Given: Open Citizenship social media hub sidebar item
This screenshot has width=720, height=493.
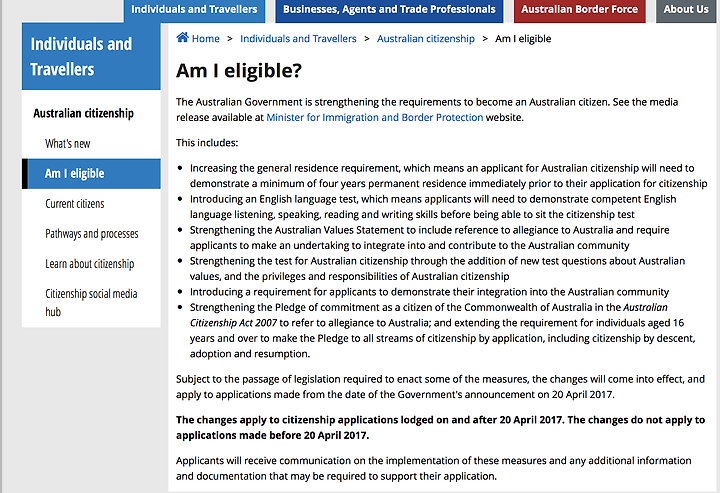Looking at the screenshot, I should point(91,303).
